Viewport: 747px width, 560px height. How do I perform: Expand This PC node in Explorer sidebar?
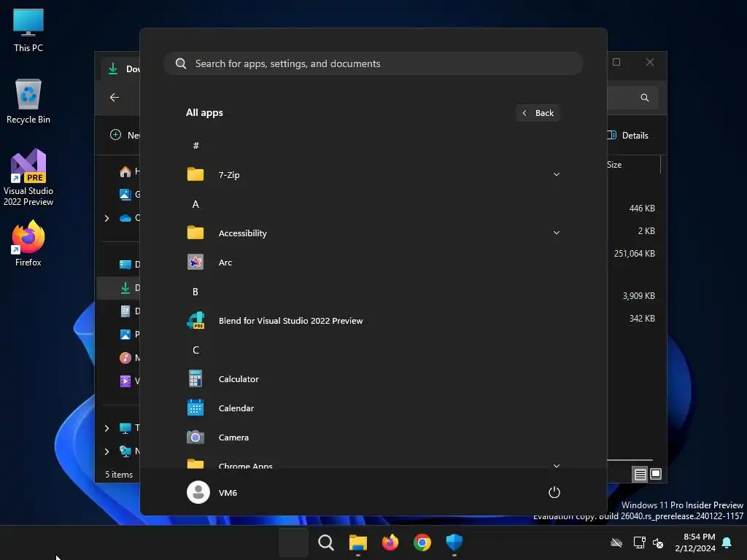[x=107, y=428]
